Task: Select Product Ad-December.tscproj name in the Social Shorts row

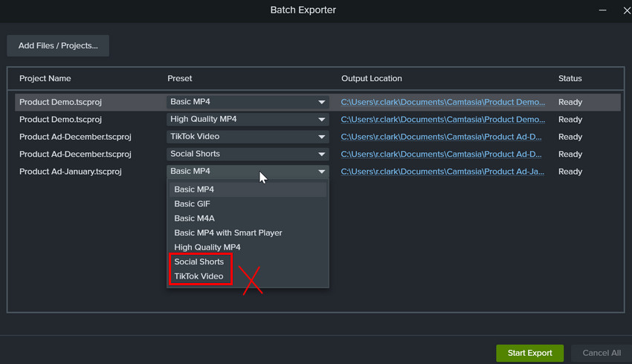Action: point(75,154)
